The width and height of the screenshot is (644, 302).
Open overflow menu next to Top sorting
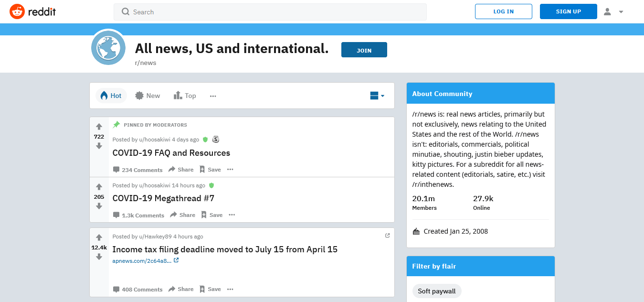pyautogui.click(x=212, y=96)
